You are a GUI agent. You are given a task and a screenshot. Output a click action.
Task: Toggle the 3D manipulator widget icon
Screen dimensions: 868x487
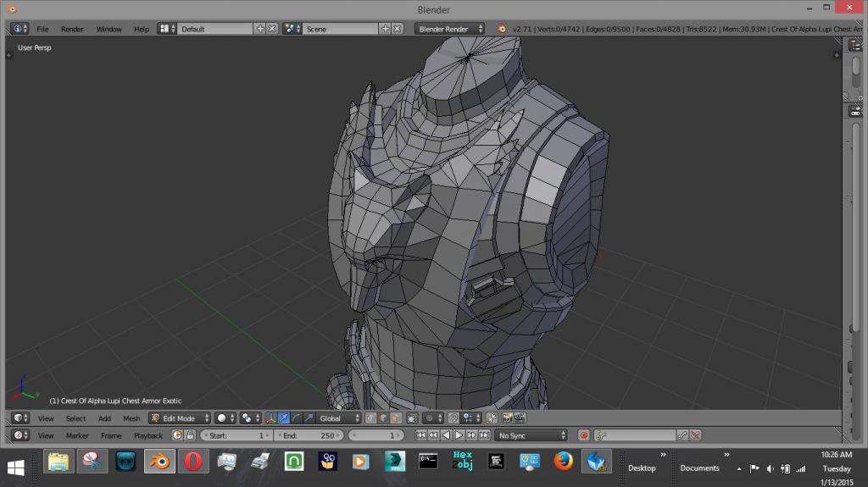click(271, 418)
